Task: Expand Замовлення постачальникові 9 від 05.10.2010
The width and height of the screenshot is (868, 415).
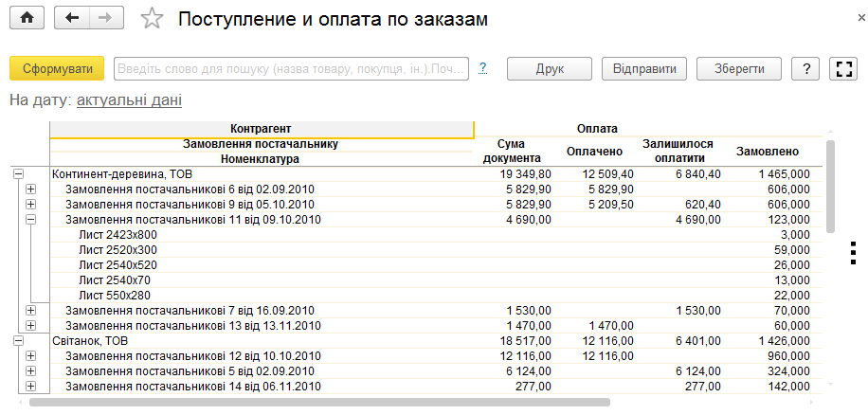Action: tap(31, 204)
